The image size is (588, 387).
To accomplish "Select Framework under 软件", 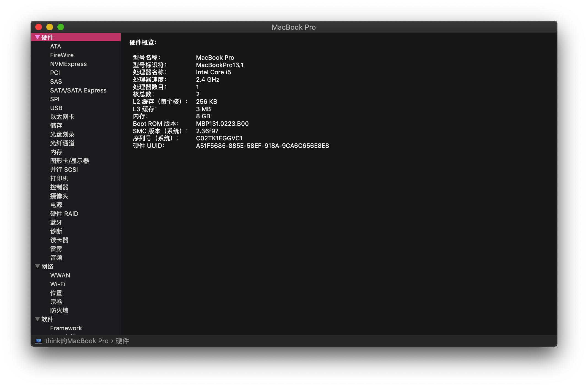I will (x=66, y=328).
